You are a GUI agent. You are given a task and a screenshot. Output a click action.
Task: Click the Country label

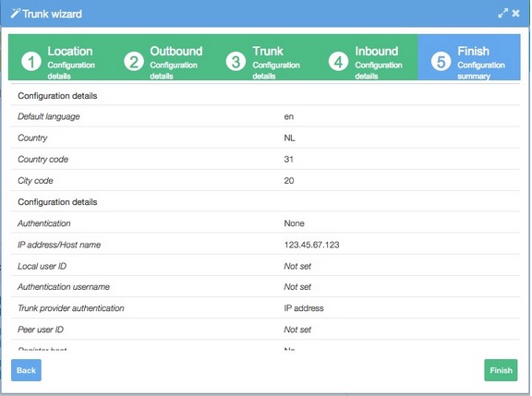point(32,138)
